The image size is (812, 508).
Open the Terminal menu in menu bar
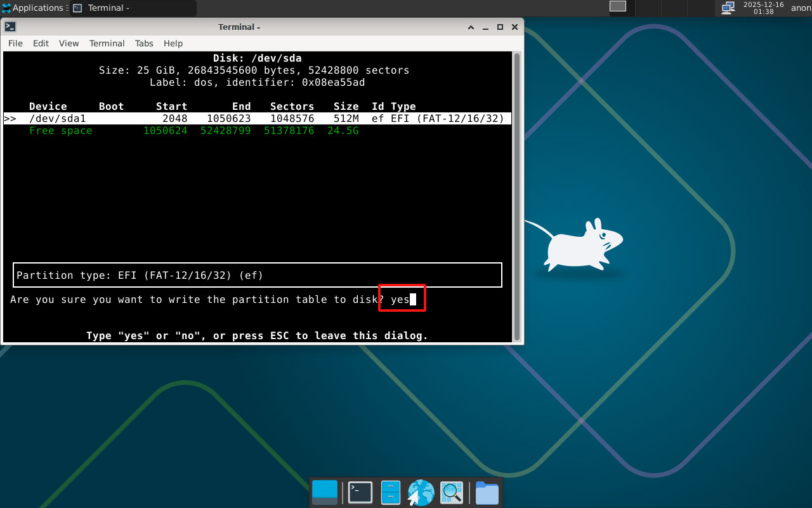click(x=107, y=43)
